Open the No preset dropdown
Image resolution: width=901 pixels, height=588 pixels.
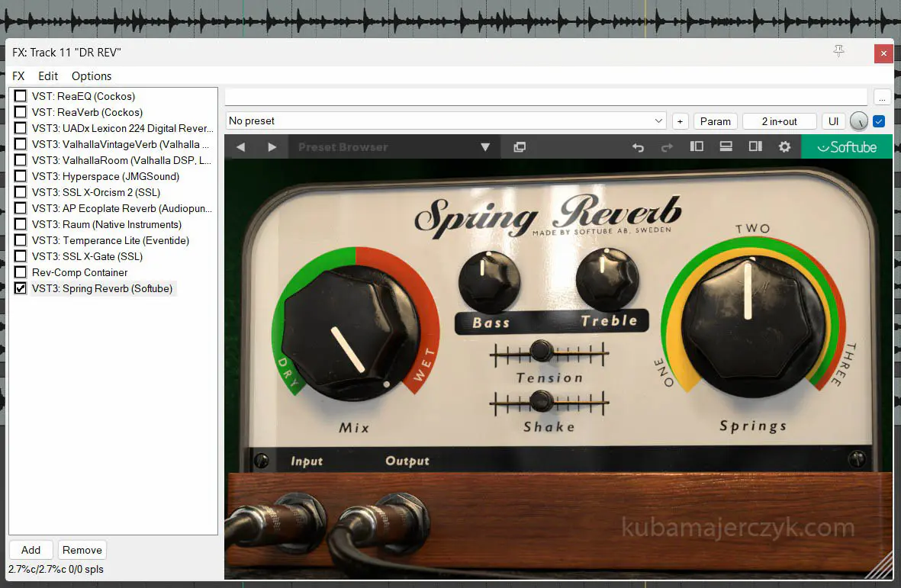click(446, 121)
